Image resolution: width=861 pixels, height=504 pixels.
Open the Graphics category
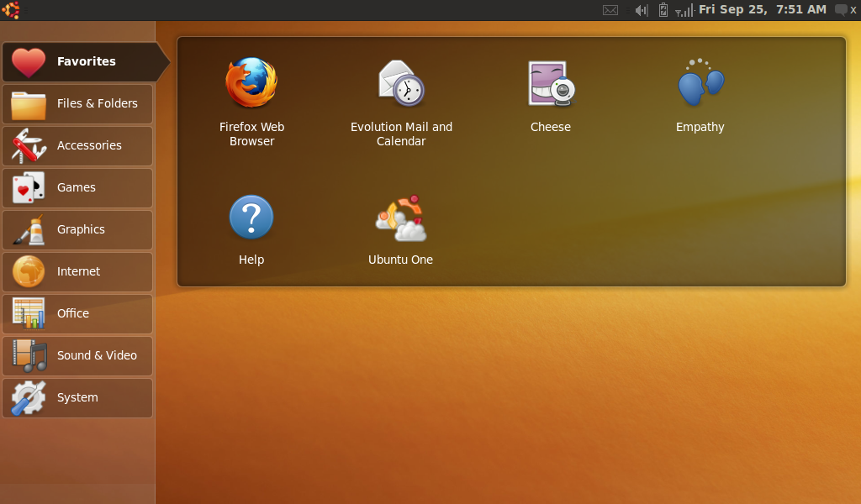[77, 230]
